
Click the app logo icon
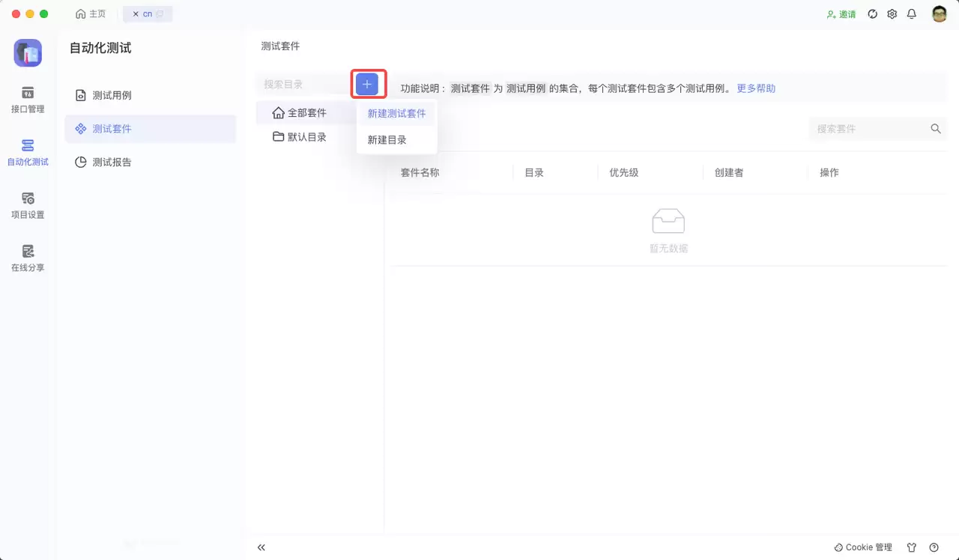28,53
